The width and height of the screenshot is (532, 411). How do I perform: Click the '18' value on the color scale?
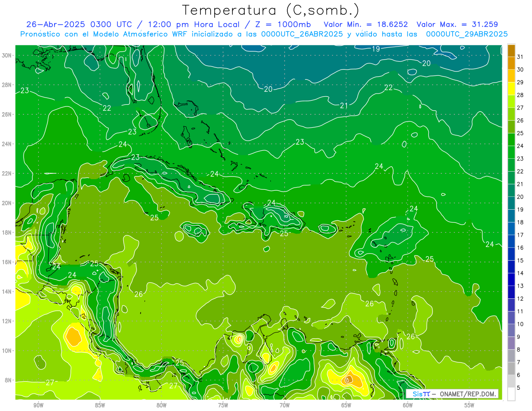[x=520, y=222]
